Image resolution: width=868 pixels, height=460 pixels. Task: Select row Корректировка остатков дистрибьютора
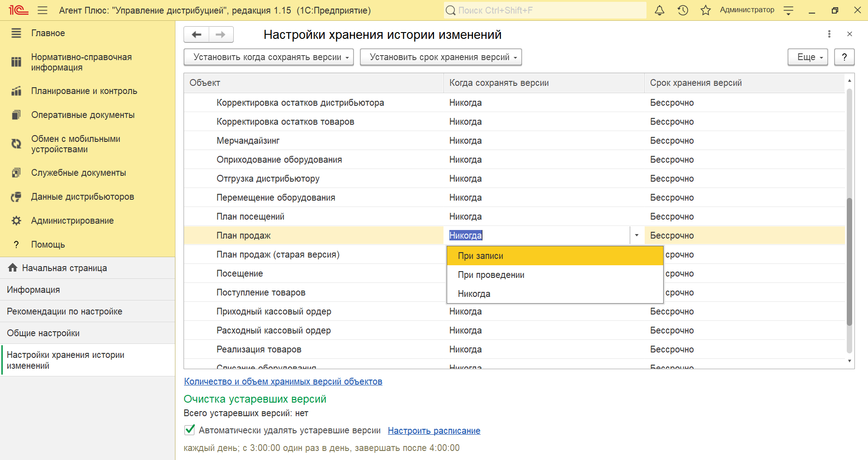(514, 103)
